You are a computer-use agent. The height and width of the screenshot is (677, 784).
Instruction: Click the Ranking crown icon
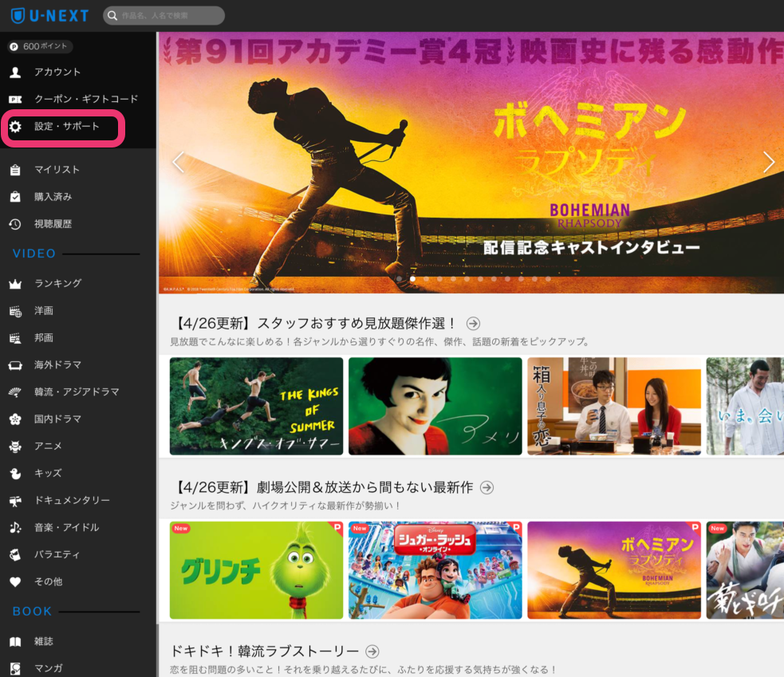tap(15, 284)
